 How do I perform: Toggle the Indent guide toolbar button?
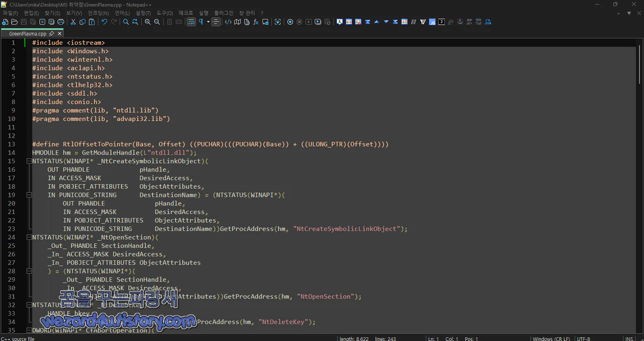(216, 22)
